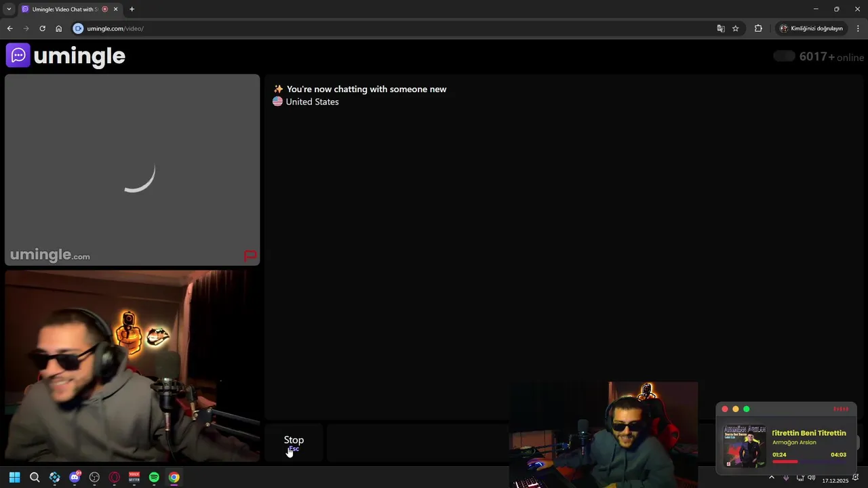
Task: Click Titrettin Beni Titrettin song title
Action: click(809, 433)
